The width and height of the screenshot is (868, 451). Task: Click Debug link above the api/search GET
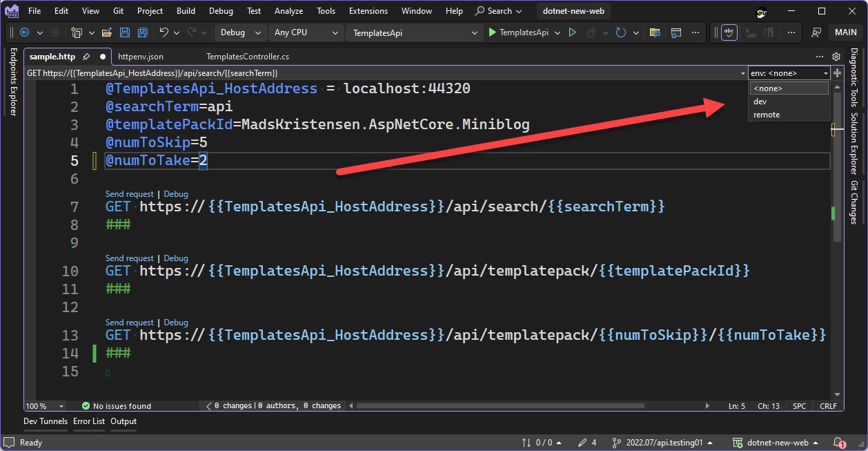coord(176,194)
